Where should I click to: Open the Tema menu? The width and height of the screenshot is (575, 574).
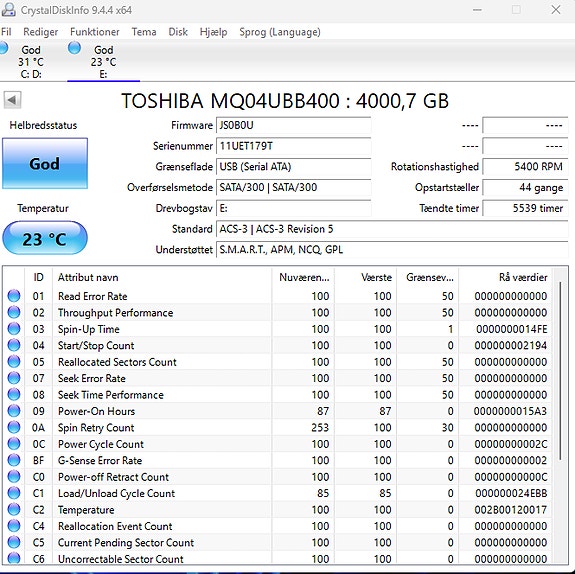coord(144,32)
